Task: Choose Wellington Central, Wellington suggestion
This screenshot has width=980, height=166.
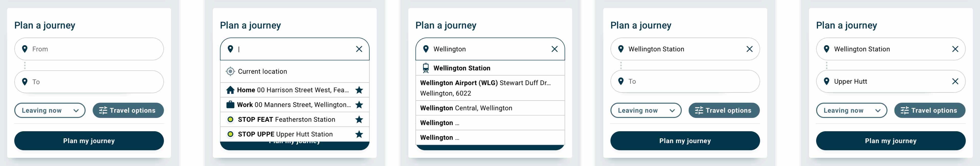Action: (x=466, y=108)
